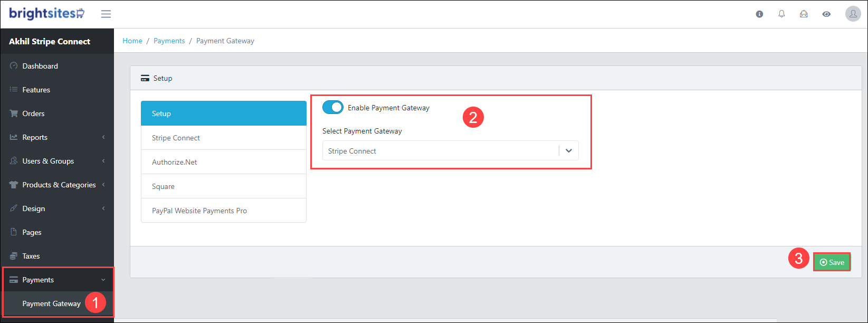
Task: Click Payment Gateway breadcrumb text
Action: (x=225, y=41)
